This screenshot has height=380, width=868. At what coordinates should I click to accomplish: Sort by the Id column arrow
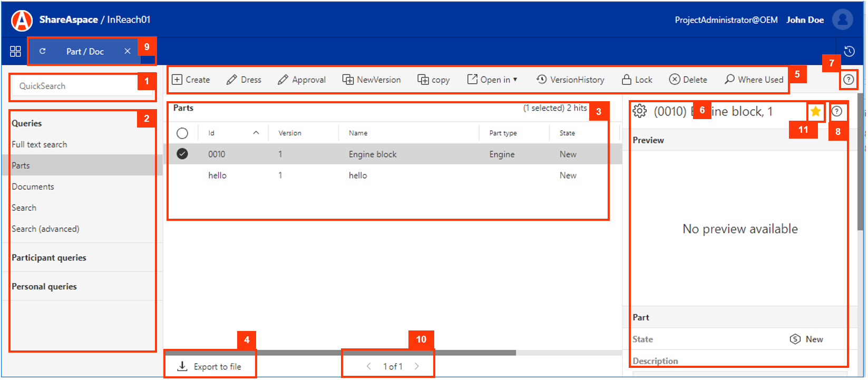coord(256,133)
